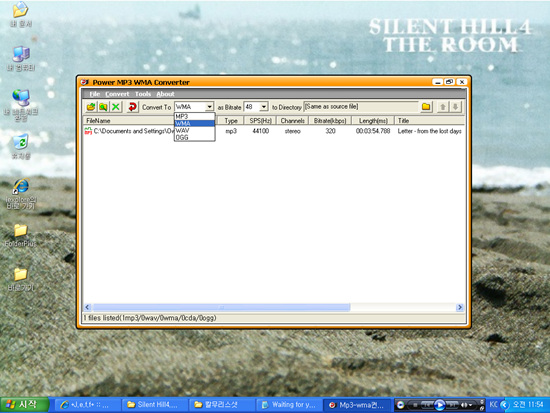Open the Convert menu
The height and width of the screenshot is (413, 550).
click(x=117, y=94)
